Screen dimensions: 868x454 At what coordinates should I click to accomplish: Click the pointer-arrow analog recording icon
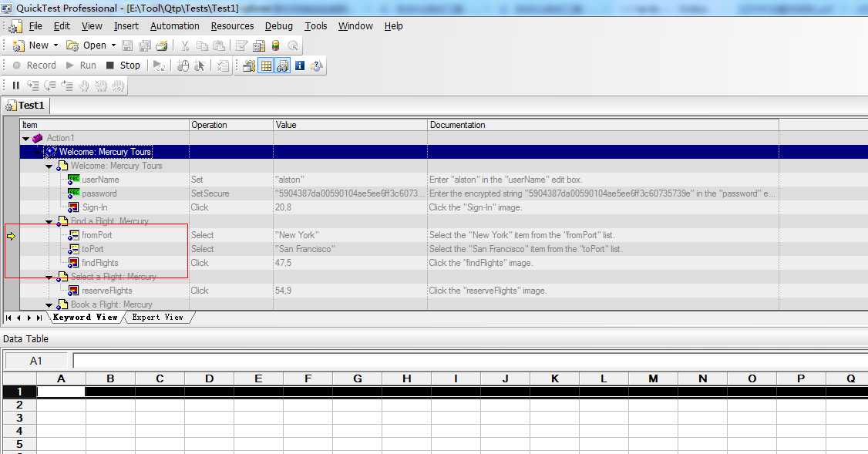[200, 66]
